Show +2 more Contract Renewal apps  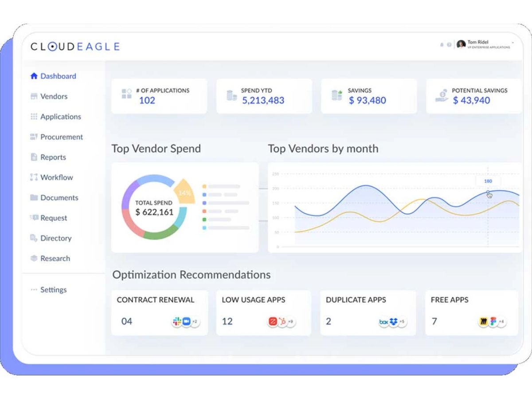click(195, 322)
